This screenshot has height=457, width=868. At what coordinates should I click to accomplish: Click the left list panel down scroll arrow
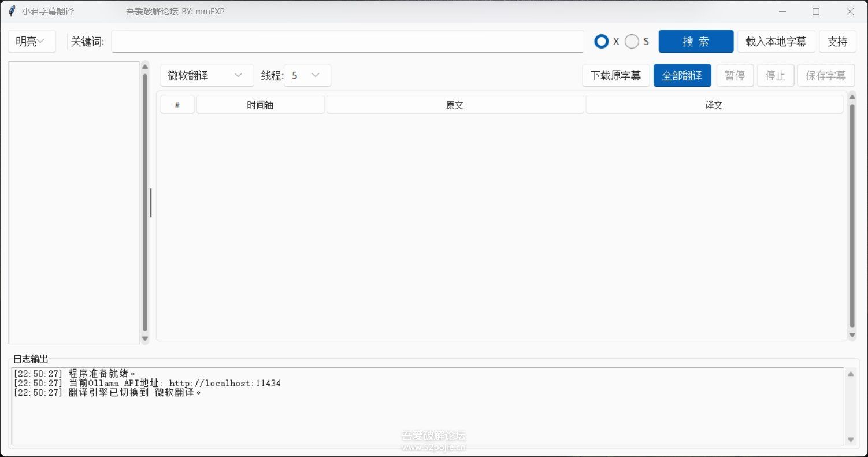[145, 338]
